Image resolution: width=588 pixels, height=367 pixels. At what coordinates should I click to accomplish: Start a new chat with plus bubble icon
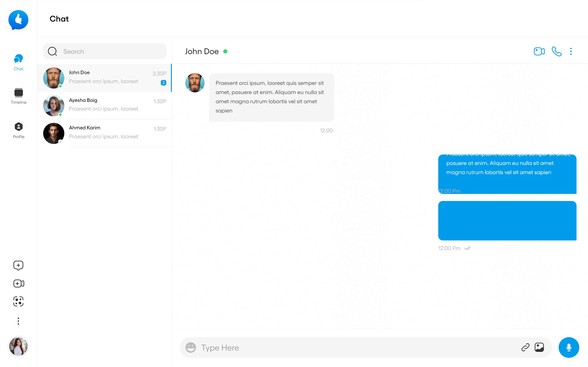(18, 265)
